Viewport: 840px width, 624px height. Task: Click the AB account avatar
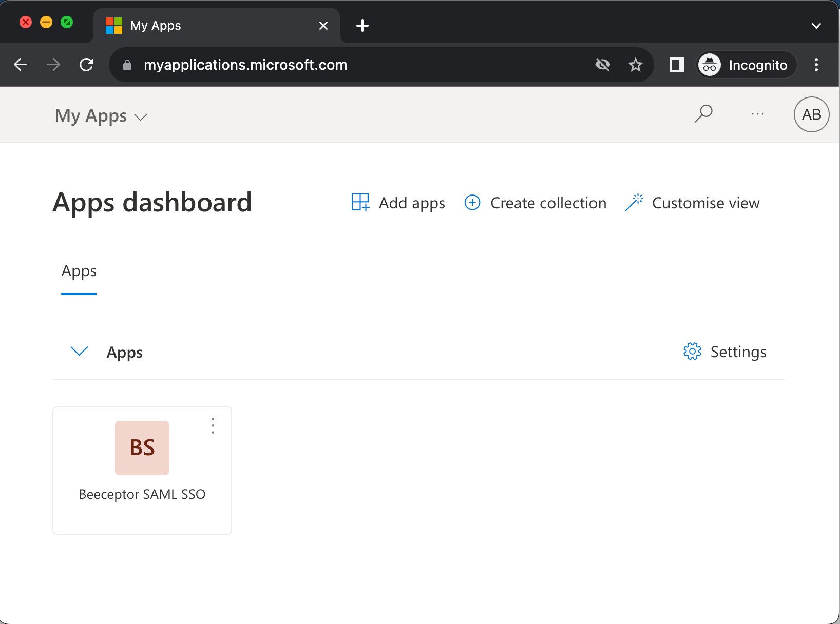click(811, 114)
